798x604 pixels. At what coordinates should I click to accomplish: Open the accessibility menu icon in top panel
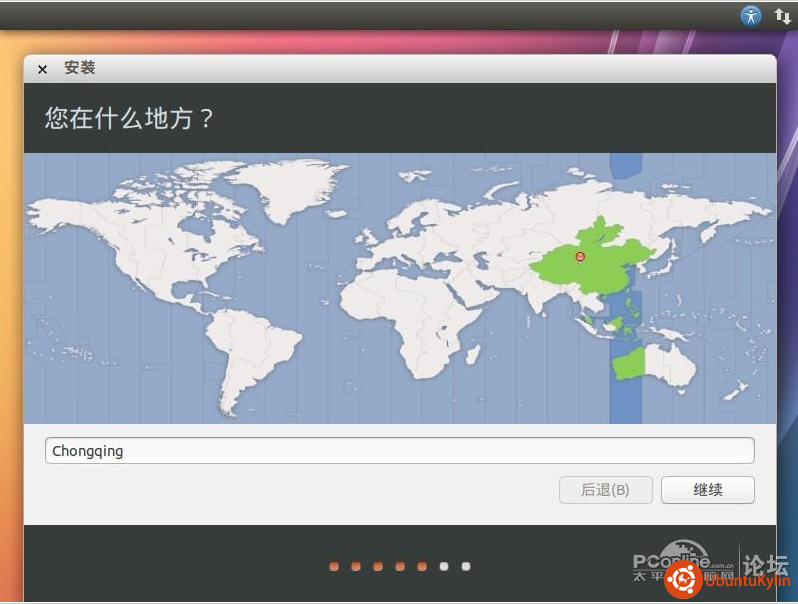[x=750, y=15]
